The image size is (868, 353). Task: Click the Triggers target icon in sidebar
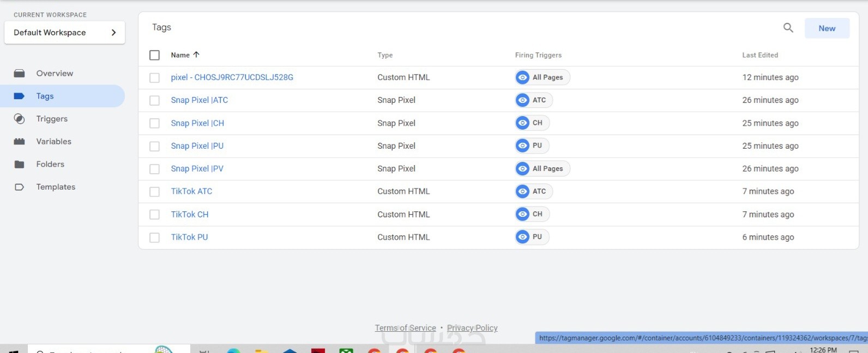click(19, 119)
